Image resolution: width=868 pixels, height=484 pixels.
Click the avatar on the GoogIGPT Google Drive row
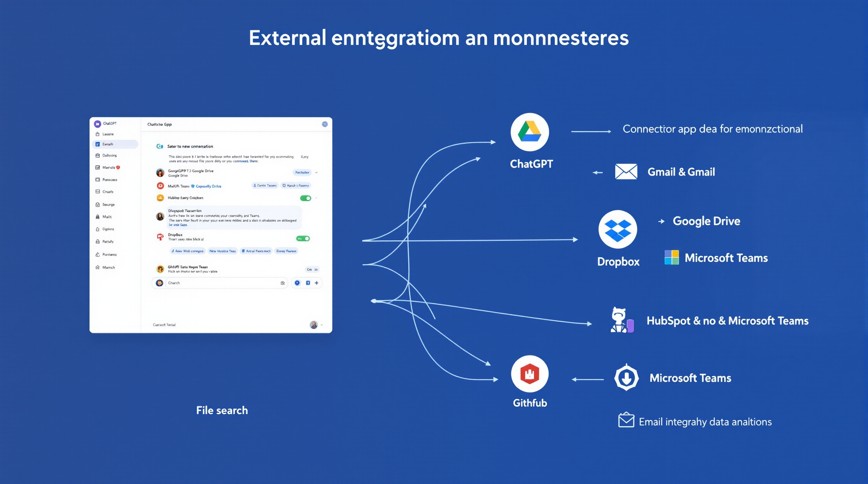[161, 173]
